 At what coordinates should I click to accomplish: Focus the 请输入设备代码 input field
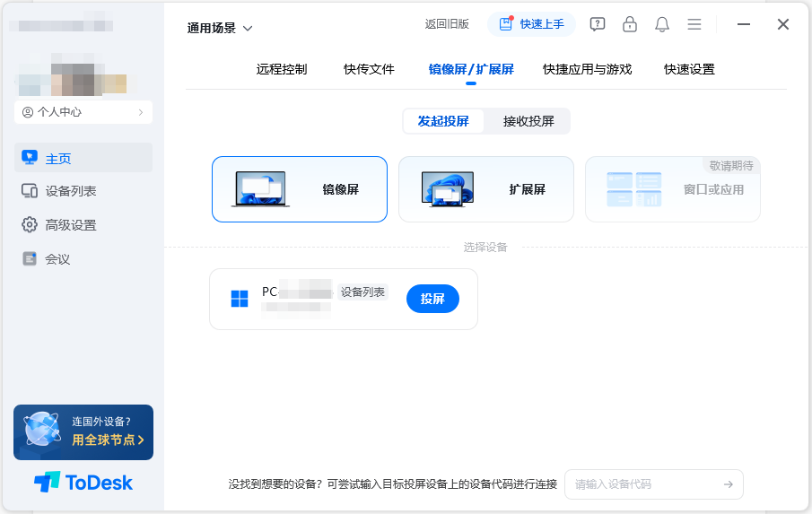tap(653, 484)
